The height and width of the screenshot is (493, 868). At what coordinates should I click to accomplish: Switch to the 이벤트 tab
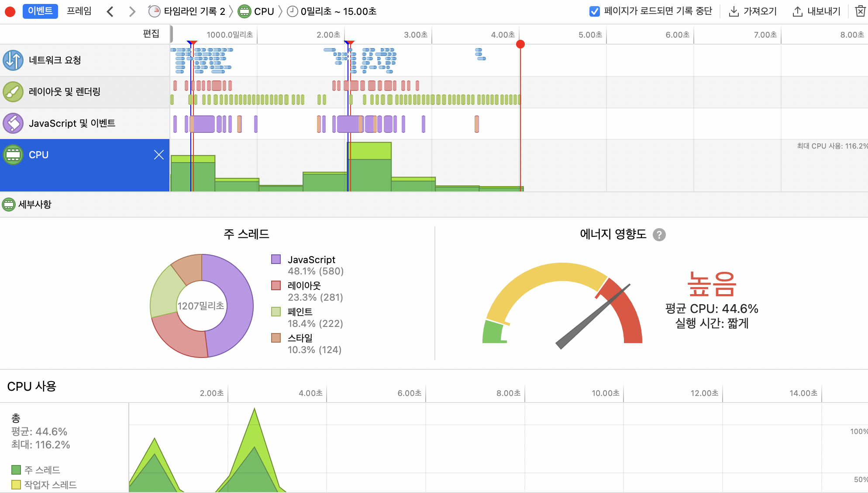click(x=40, y=11)
